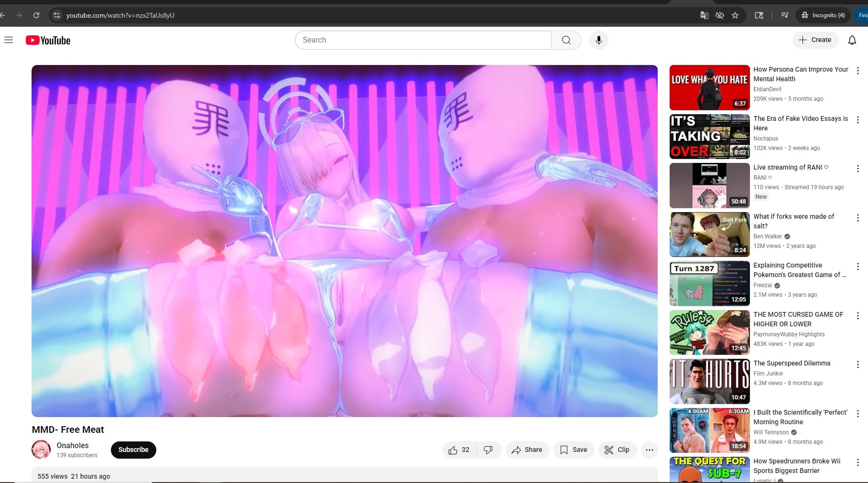Visit the PaymoneyWubby Highlights channel name
868x483 pixels.
tap(789, 334)
